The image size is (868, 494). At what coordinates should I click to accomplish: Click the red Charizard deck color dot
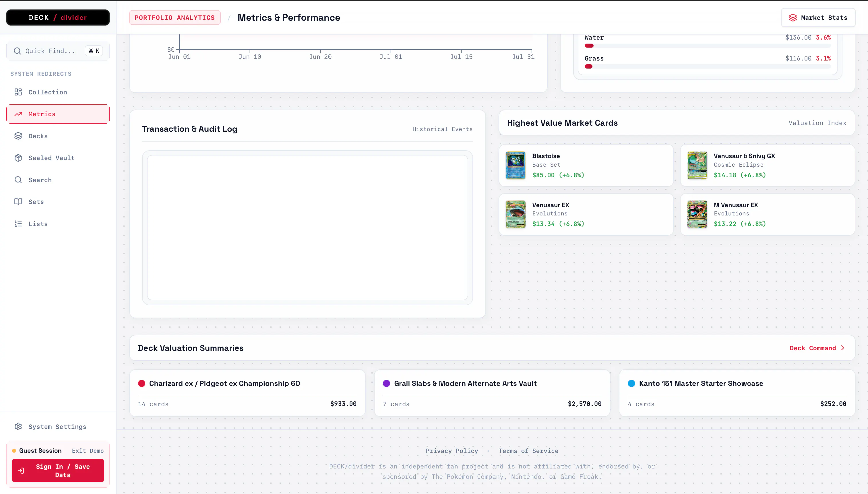142,383
